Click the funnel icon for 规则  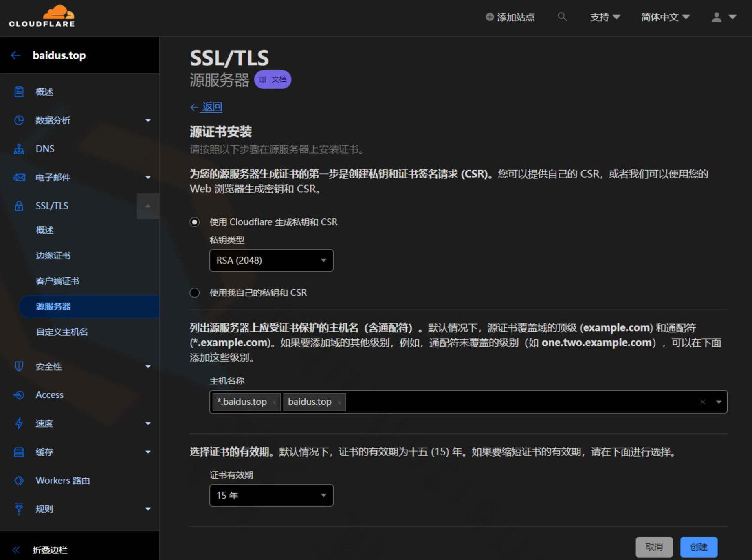[19, 509]
